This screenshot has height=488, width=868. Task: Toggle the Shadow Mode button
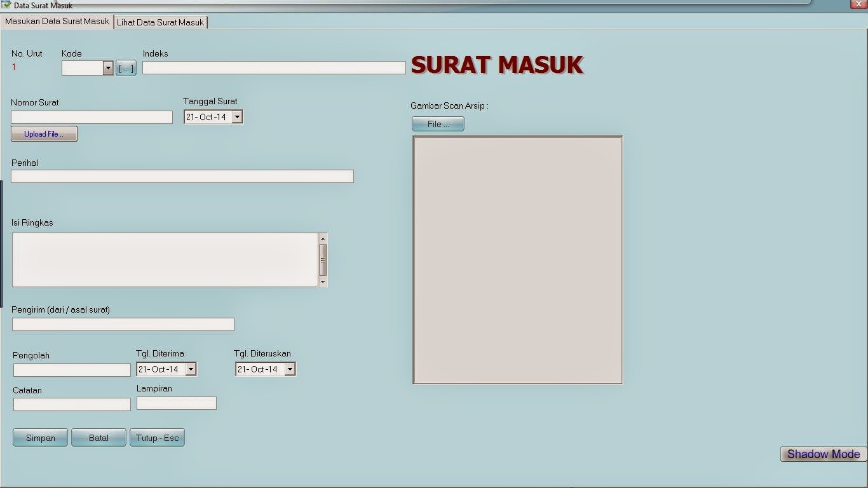click(824, 454)
